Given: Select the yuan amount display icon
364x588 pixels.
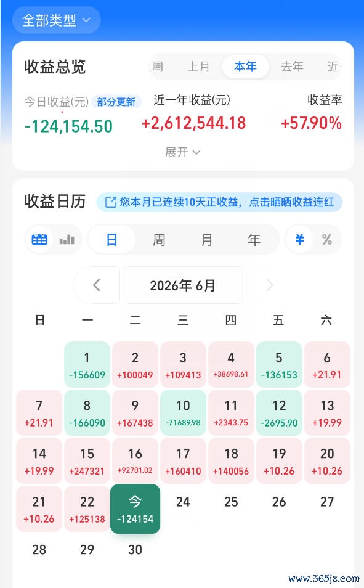Looking at the screenshot, I should click(x=299, y=239).
